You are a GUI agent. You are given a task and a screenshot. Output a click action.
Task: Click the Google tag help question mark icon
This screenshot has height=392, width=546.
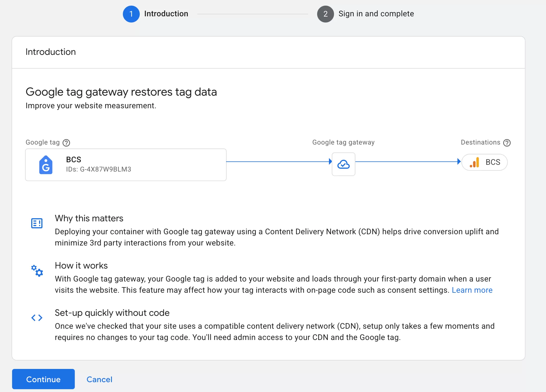click(x=66, y=143)
